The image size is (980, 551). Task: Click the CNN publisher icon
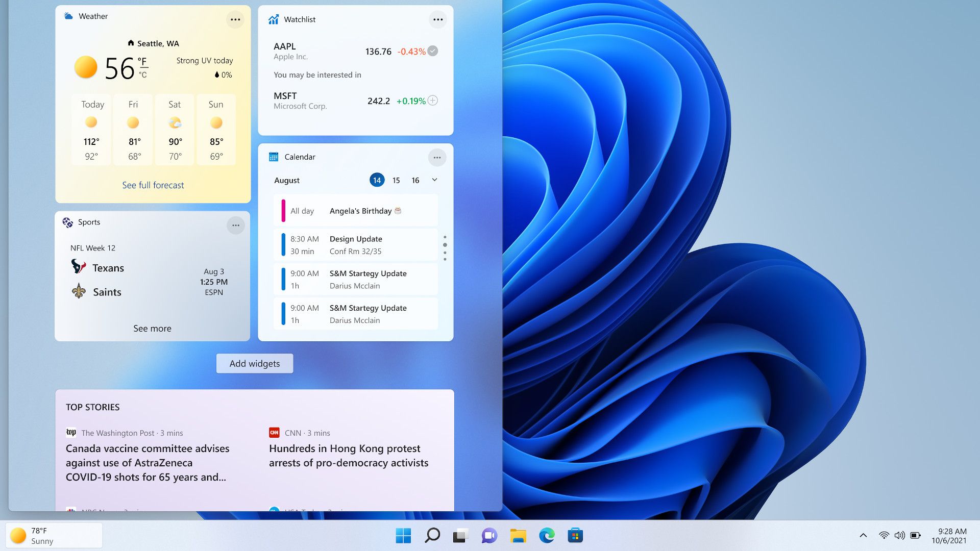pyautogui.click(x=274, y=432)
